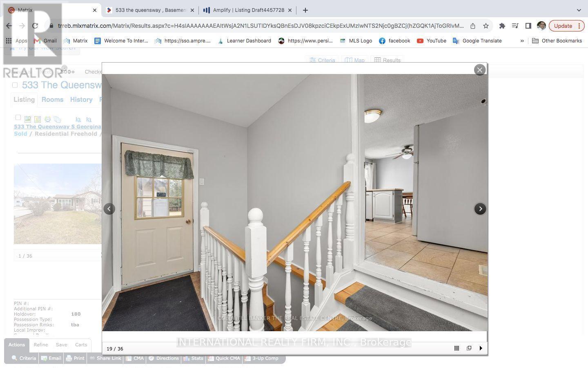
Task: Close the photo viewer with the X button
Action: coord(480,70)
